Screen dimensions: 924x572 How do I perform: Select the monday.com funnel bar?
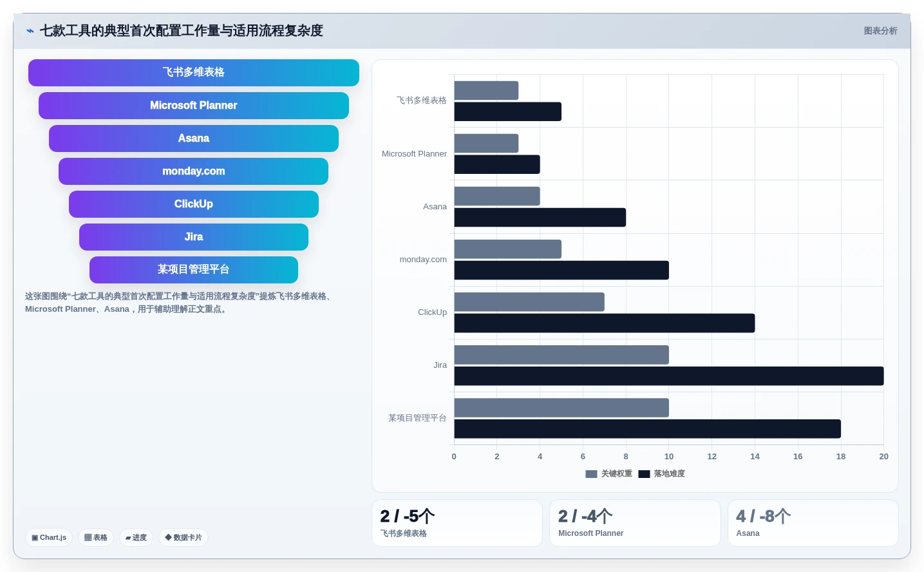click(194, 171)
